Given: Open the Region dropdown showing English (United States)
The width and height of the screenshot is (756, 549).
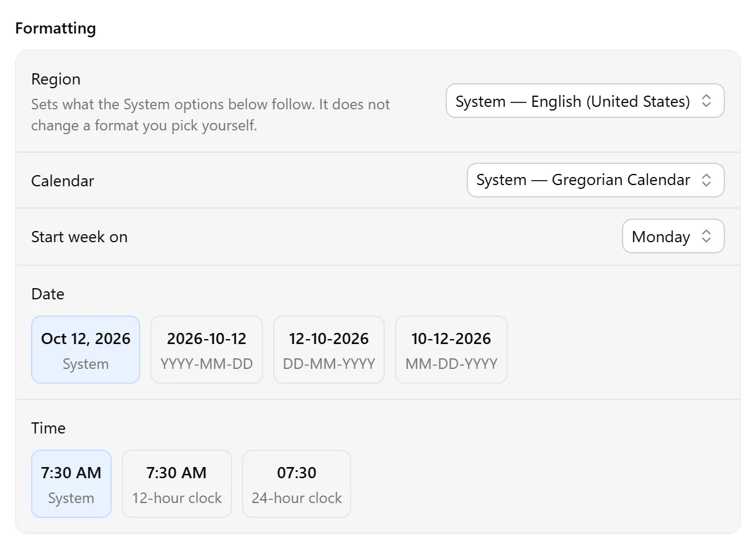Looking at the screenshot, I should [585, 101].
